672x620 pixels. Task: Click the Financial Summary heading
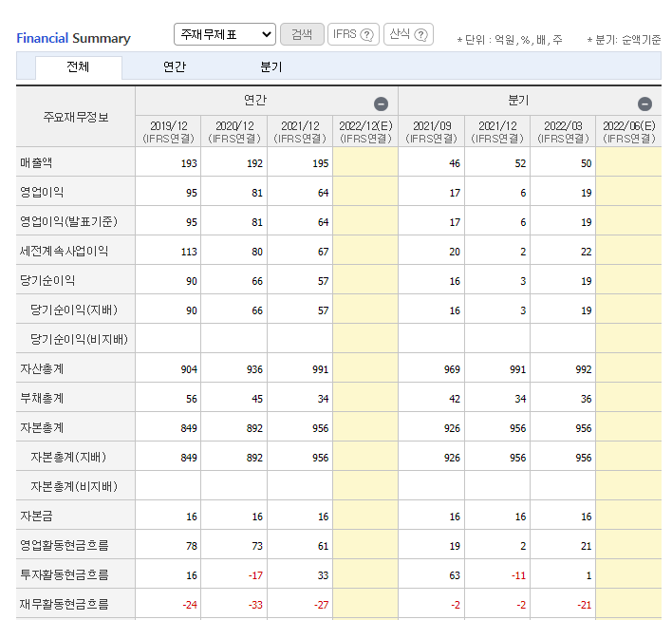click(73, 38)
